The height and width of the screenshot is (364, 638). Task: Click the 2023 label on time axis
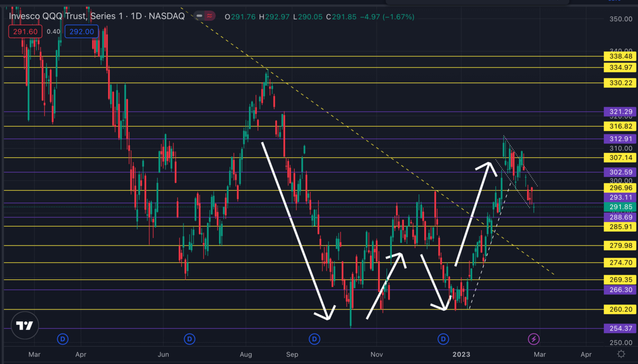[x=460, y=354]
